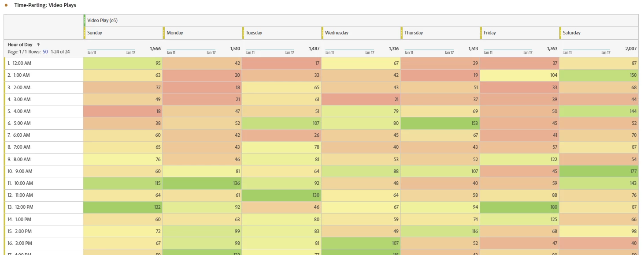Open the Rows count value 50
The image size is (644, 255).
(45, 52)
